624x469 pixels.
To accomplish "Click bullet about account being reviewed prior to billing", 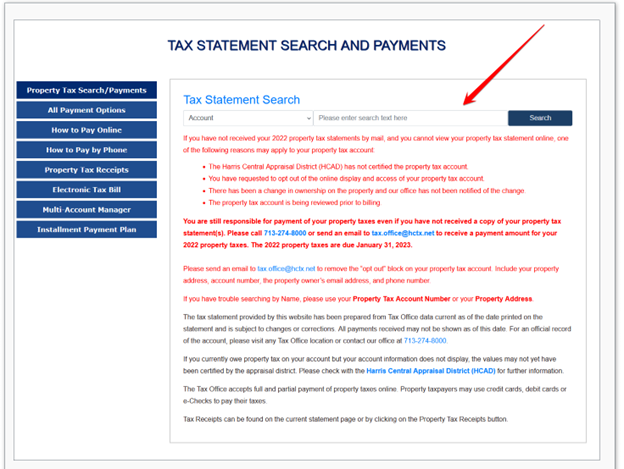I will pos(294,203).
